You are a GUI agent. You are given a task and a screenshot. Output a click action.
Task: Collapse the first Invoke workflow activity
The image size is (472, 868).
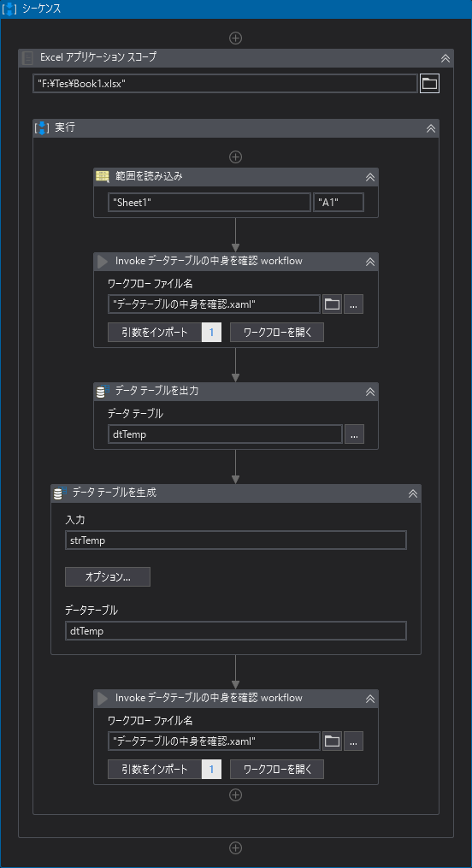[x=370, y=262]
